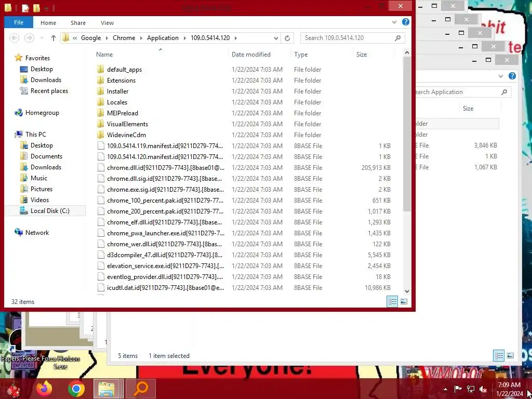This screenshot has width=532, height=399.
Task: Click the muted speaker tray icon
Action: coord(483,389)
